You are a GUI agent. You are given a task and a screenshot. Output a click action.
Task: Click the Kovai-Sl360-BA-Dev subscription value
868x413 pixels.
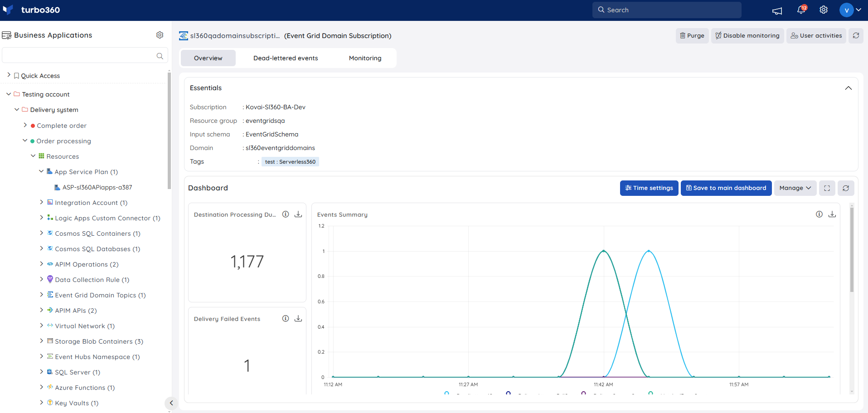coord(276,107)
